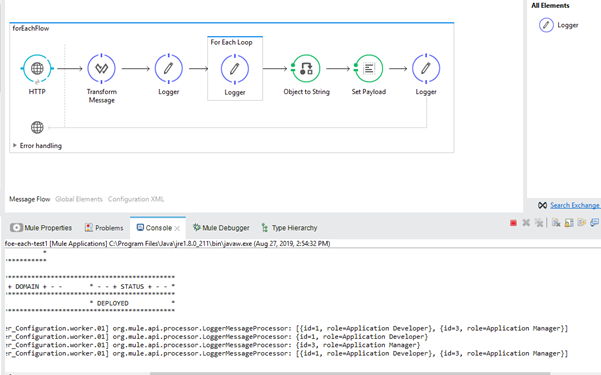Open the Mule Properties tab
This screenshot has width=601, height=375.
41,228
